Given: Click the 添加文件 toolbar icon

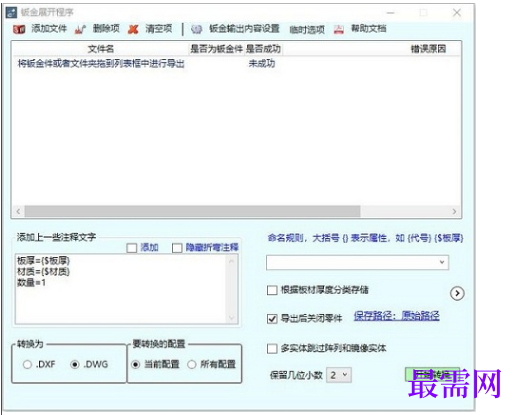Looking at the screenshot, I should point(19,30).
